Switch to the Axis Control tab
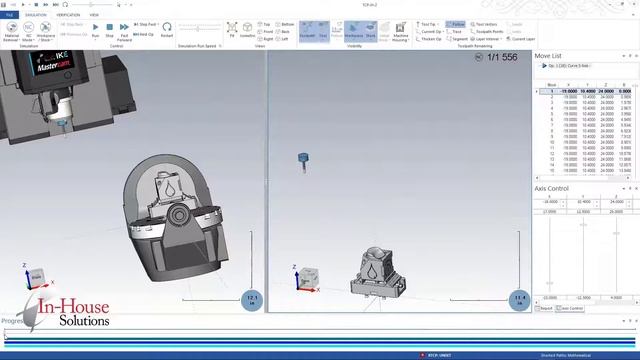The width and height of the screenshot is (640, 360). tap(570, 309)
